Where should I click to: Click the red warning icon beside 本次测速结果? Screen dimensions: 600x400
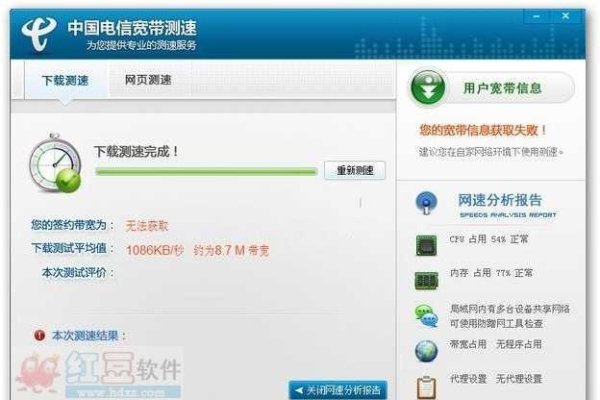(x=39, y=335)
